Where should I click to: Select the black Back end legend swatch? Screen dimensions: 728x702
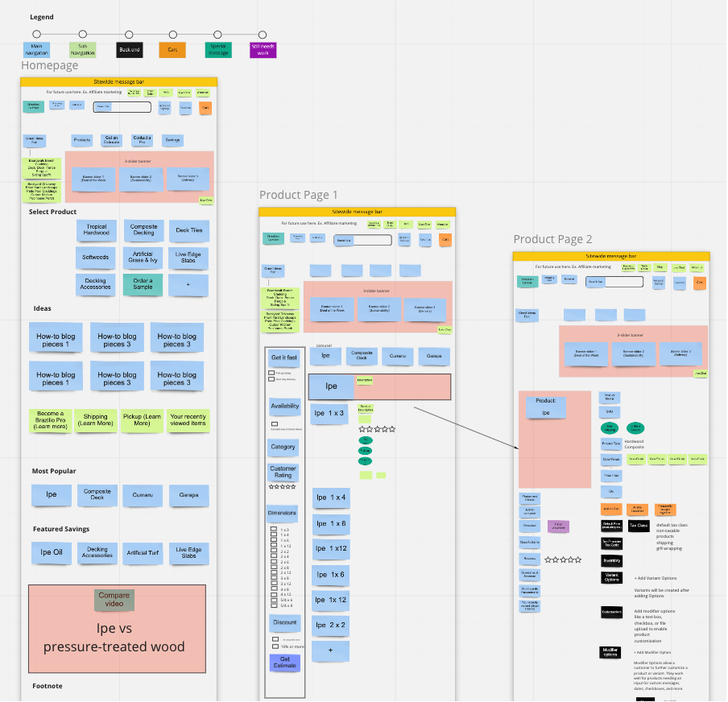[x=129, y=50]
